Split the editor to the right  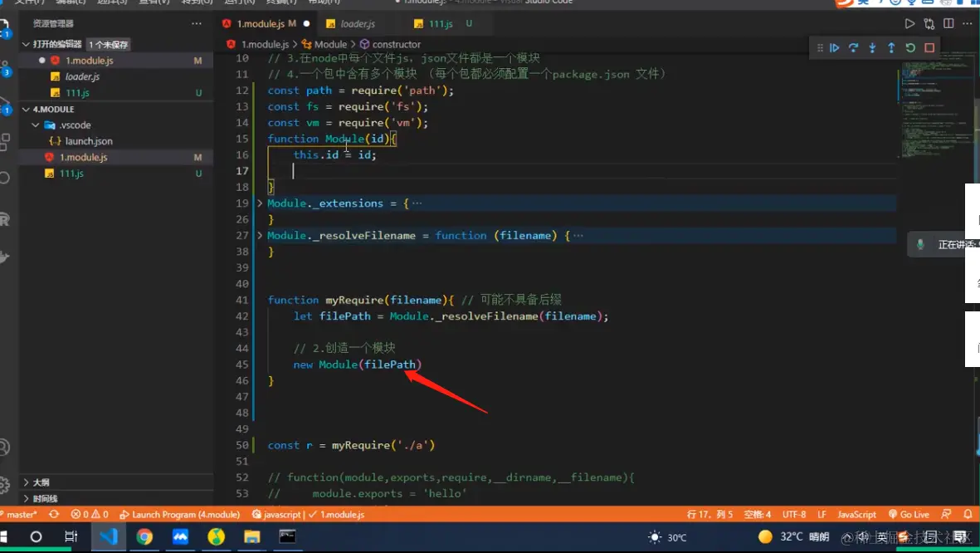[x=948, y=24]
